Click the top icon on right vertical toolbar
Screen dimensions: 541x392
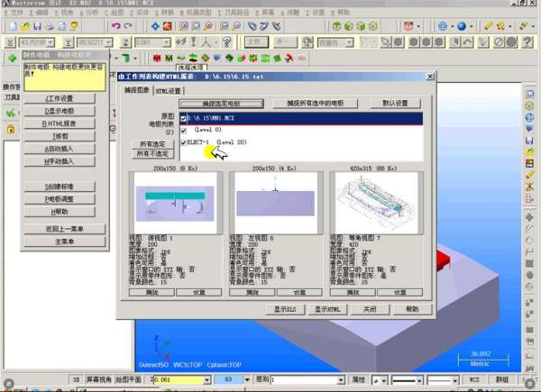[x=529, y=94]
